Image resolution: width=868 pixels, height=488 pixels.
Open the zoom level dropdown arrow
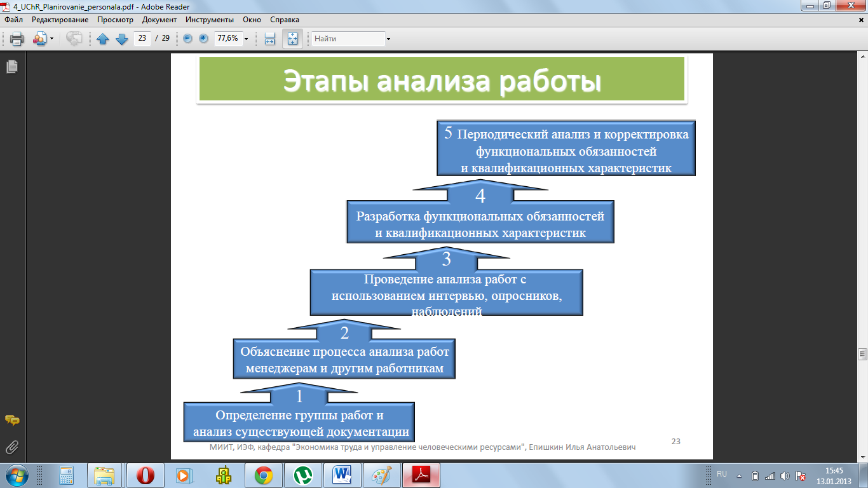click(246, 39)
